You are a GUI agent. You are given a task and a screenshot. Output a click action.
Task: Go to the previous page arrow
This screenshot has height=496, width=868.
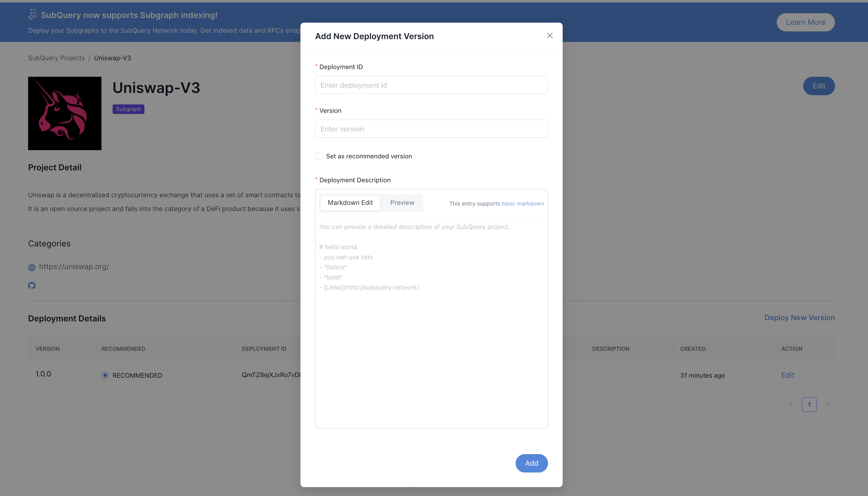[x=791, y=404]
